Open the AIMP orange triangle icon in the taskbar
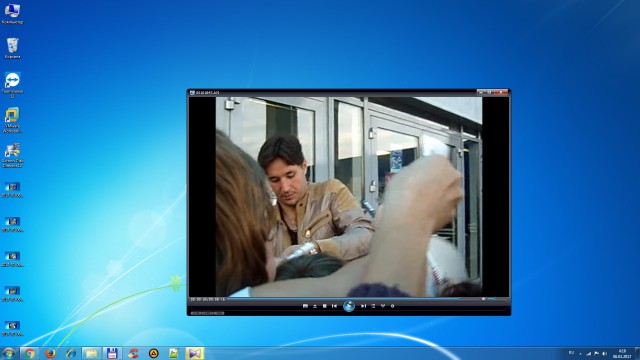This screenshot has width=640, height=360. click(153, 353)
